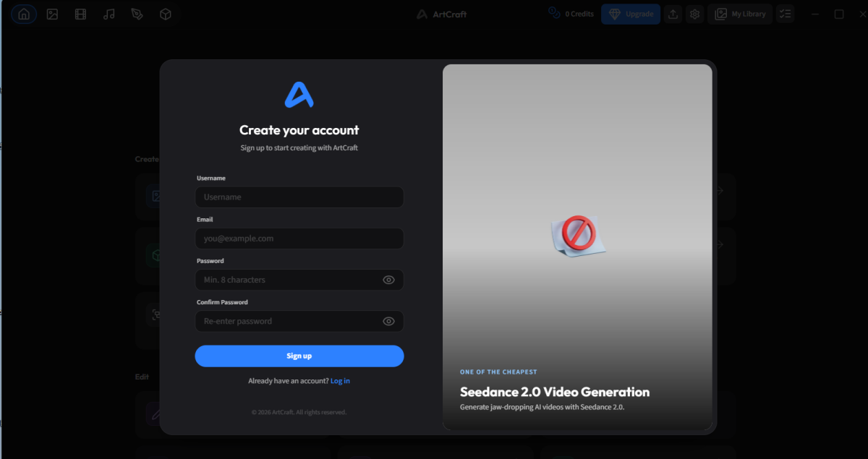Show the Confirm Password contents with eye icon
Screen dimensions: 868x459
click(x=388, y=321)
